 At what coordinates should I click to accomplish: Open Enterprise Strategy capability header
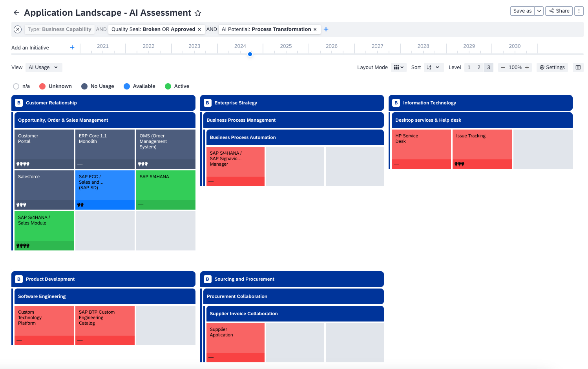[x=292, y=103]
